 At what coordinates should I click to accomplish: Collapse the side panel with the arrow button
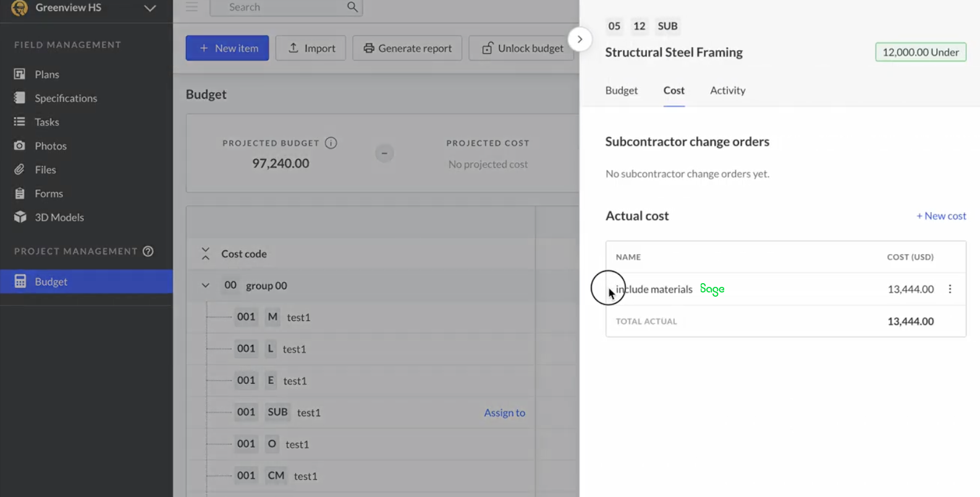click(580, 40)
